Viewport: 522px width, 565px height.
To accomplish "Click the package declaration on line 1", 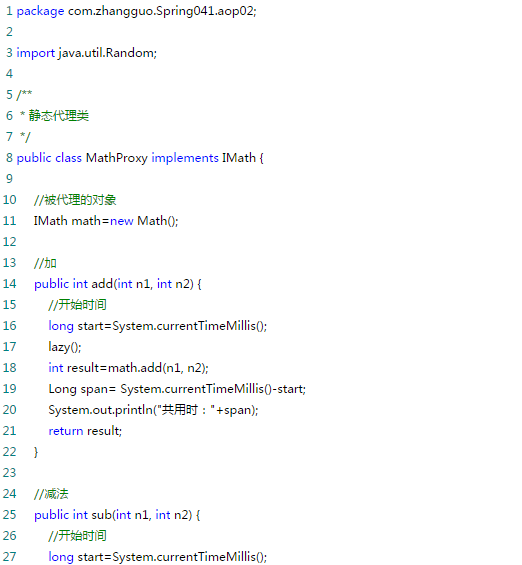I will point(137,11).
